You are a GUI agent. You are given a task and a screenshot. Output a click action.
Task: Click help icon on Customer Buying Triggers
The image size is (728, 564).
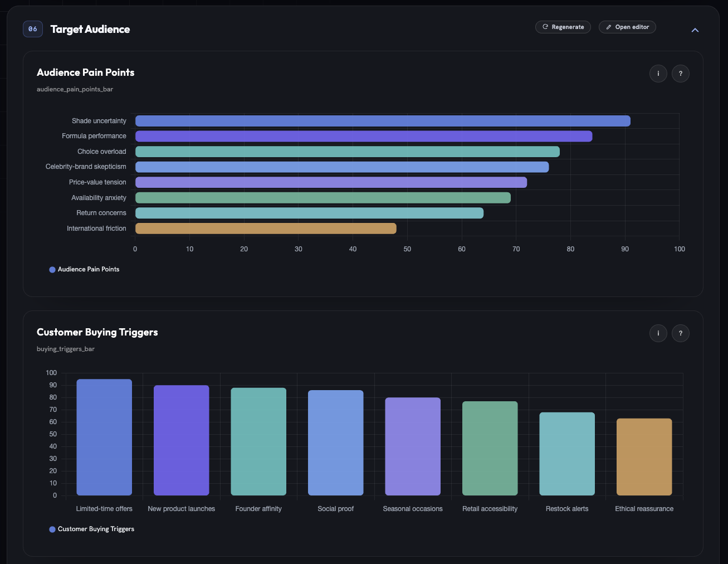tap(680, 333)
